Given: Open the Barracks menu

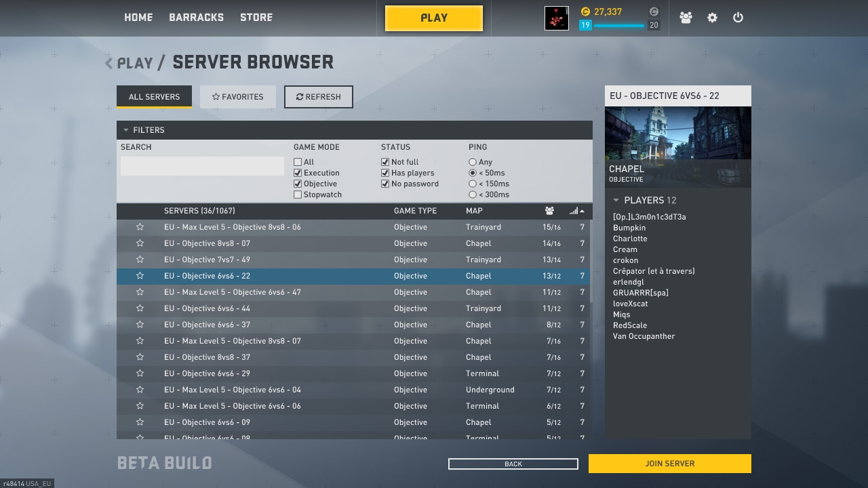Looking at the screenshot, I should (x=196, y=18).
